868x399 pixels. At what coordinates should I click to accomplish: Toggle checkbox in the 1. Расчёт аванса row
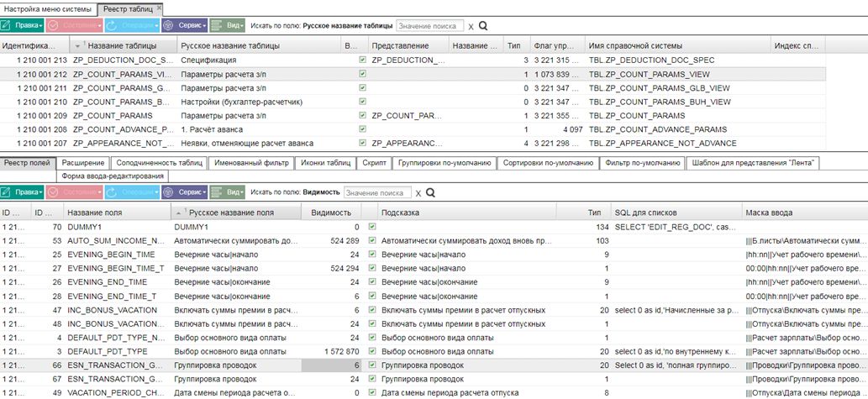pyautogui.click(x=363, y=129)
